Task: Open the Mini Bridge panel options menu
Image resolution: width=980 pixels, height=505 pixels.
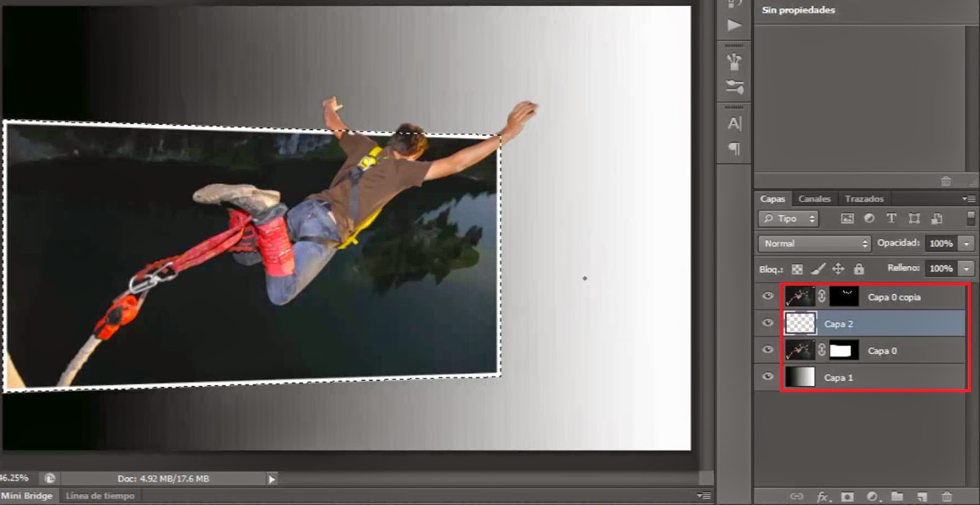Action: (x=704, y=495)
